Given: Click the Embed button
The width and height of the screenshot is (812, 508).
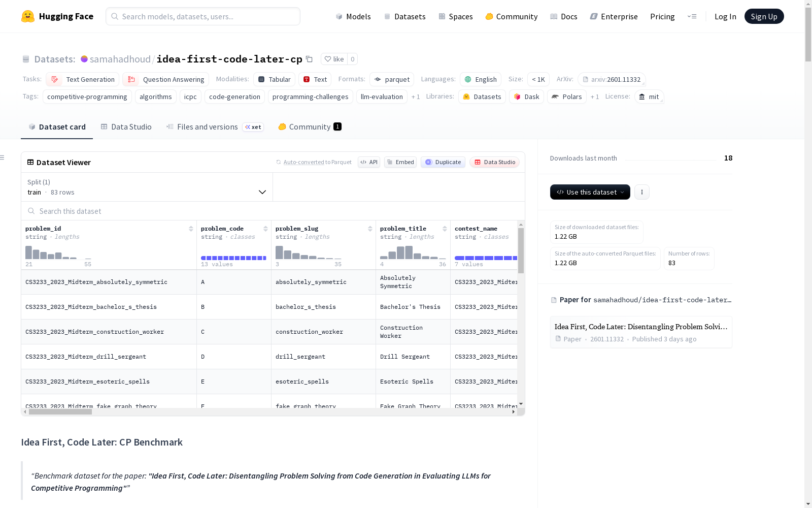Looking at the screenshot, I should point(400,162).
